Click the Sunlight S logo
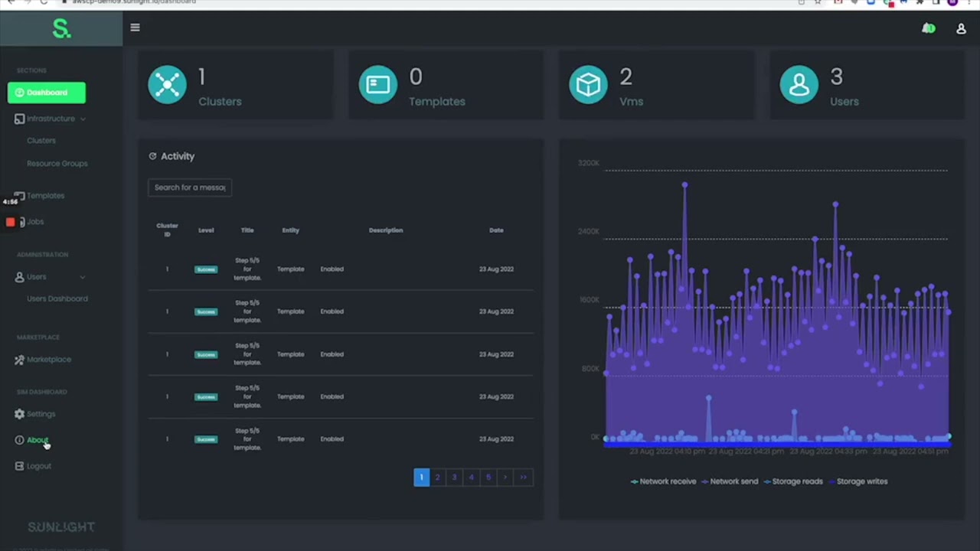Screen dimensions: 980x551 [x=61, y=29]
